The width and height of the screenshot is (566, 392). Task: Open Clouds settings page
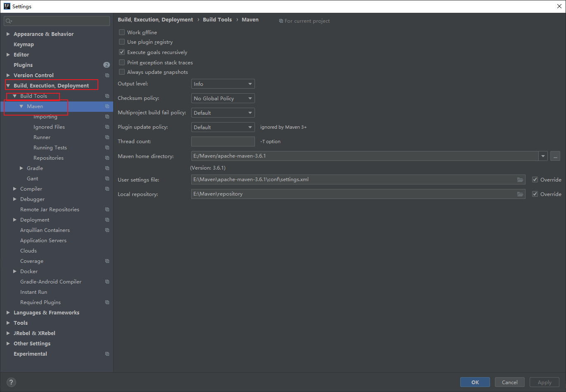click(x=29, y=251)
